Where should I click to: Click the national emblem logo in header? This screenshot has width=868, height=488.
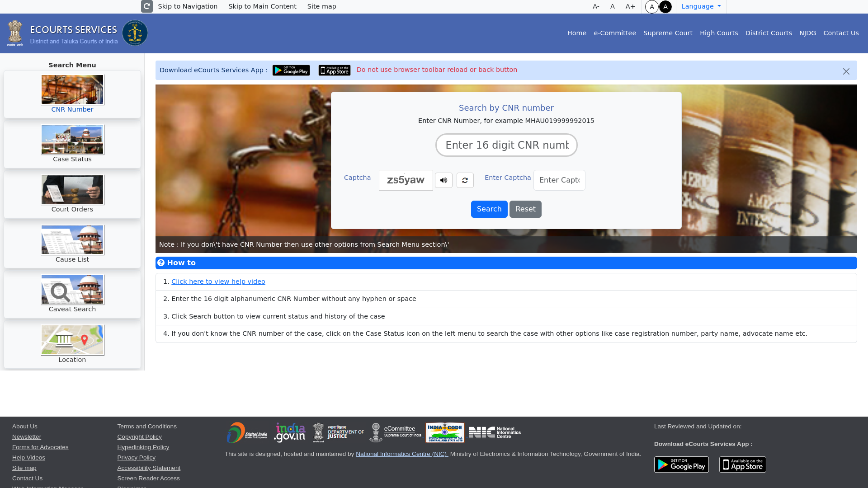[x=15, y=33]
